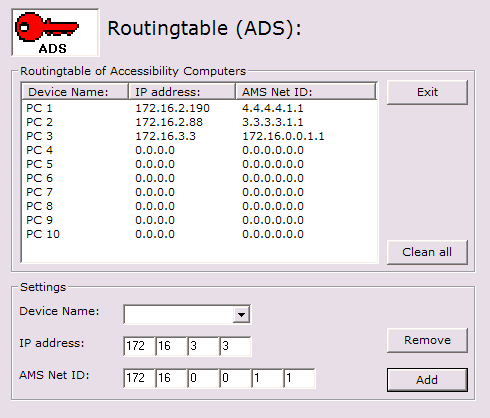Click the AMS Net ID column header
Viewport: 490px width, 418px height.
(306, 92)
